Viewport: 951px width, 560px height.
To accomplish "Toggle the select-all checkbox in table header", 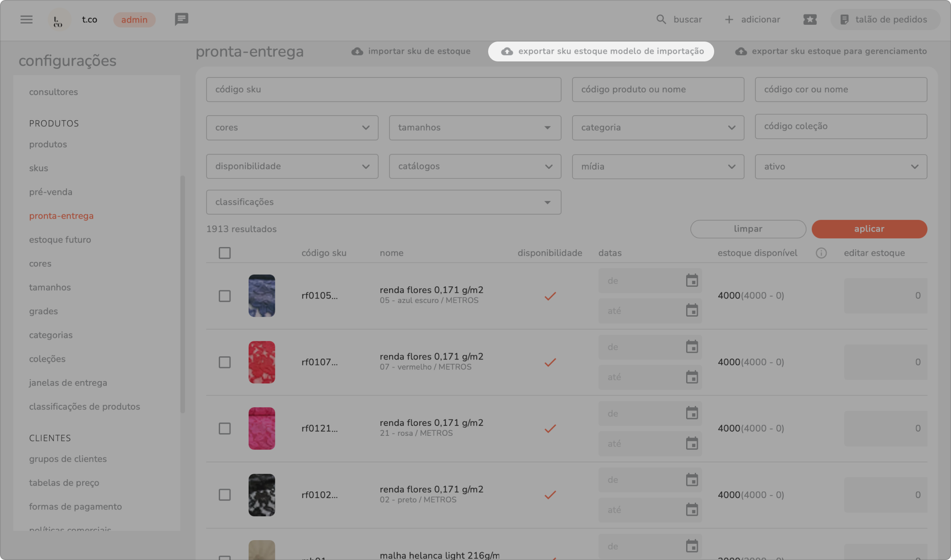I will pos(225,253).
